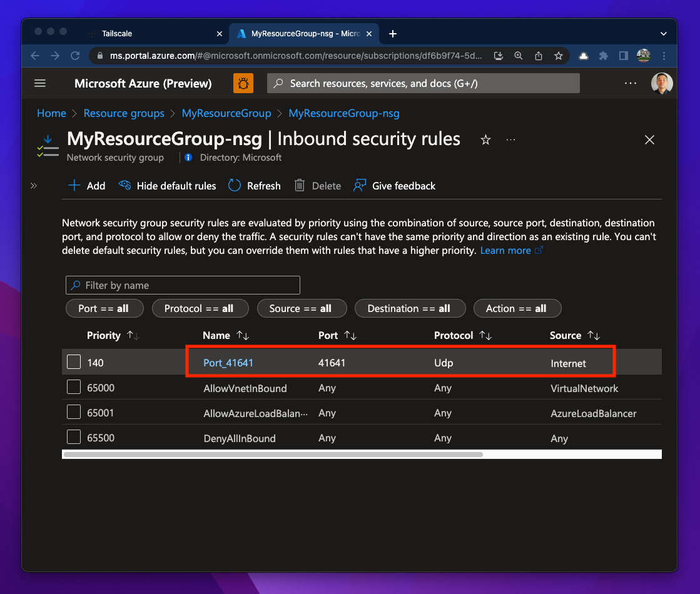Select the checkbox for priority 140 rule
The height and width of the screenshot is (594, 700).
pyautogui.click(x=74, y=362)
